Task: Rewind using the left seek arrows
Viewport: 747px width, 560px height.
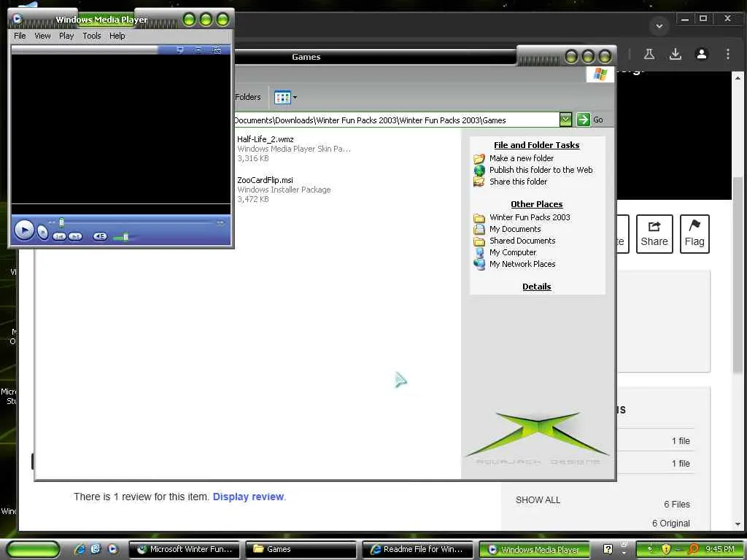Action: (x=52, y=222)
